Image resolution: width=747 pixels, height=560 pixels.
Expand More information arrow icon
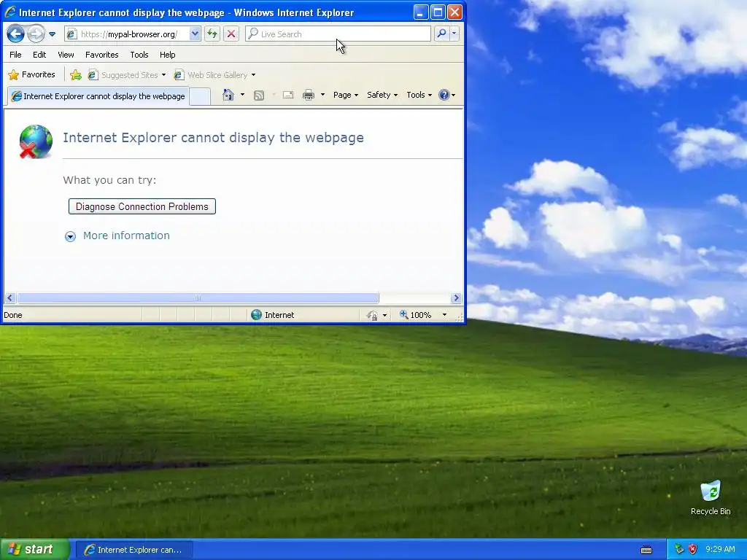click(70, 236)
